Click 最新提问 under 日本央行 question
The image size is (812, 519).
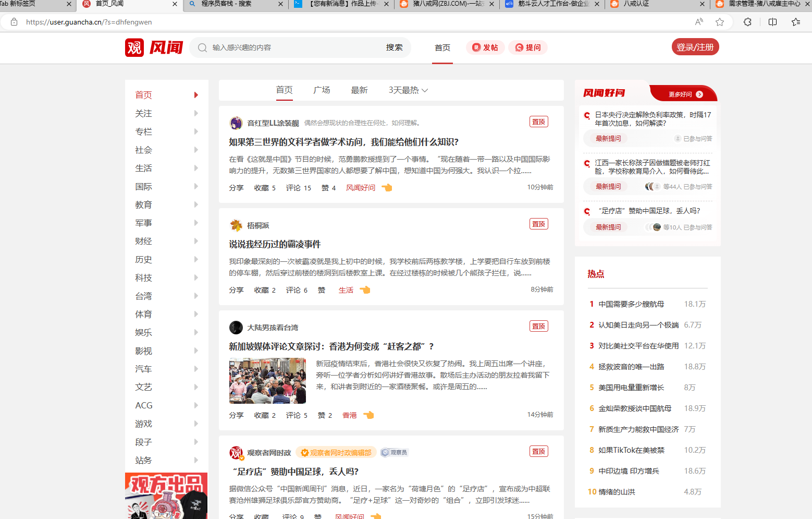[608, 138]
